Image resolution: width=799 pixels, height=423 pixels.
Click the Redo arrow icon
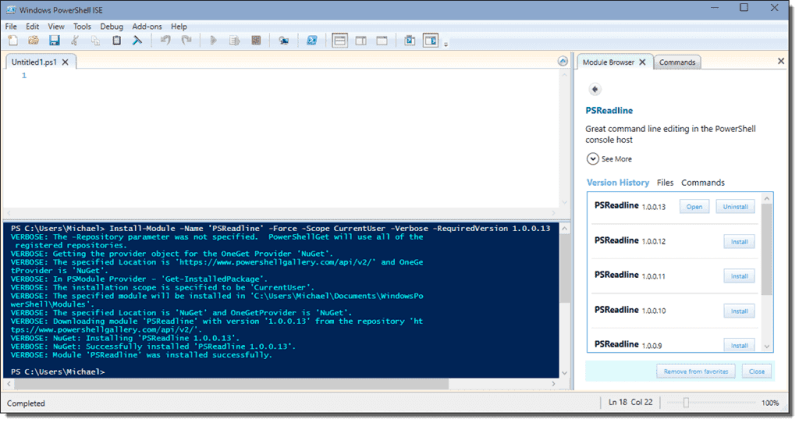click(x=187, y=40)
